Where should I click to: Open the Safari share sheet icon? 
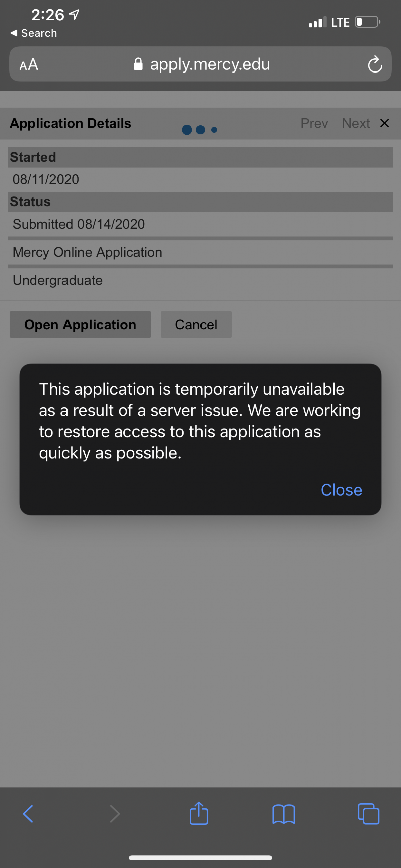click(199, 813)
